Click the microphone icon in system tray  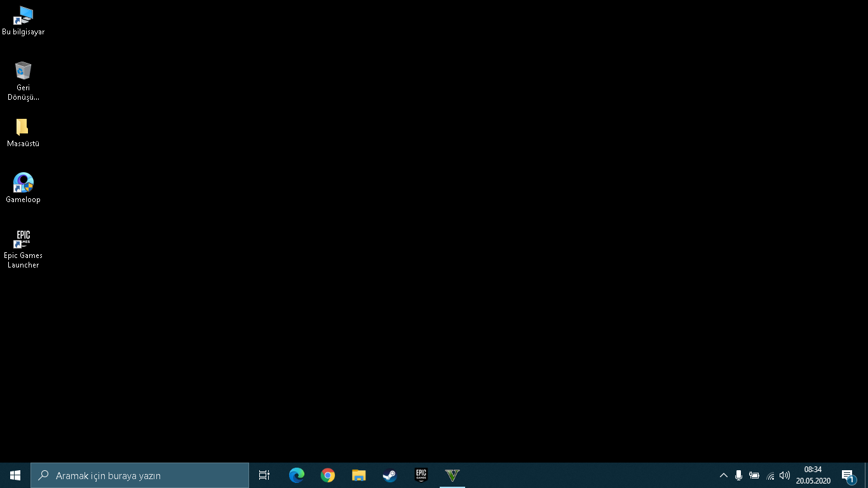point(738,475)
